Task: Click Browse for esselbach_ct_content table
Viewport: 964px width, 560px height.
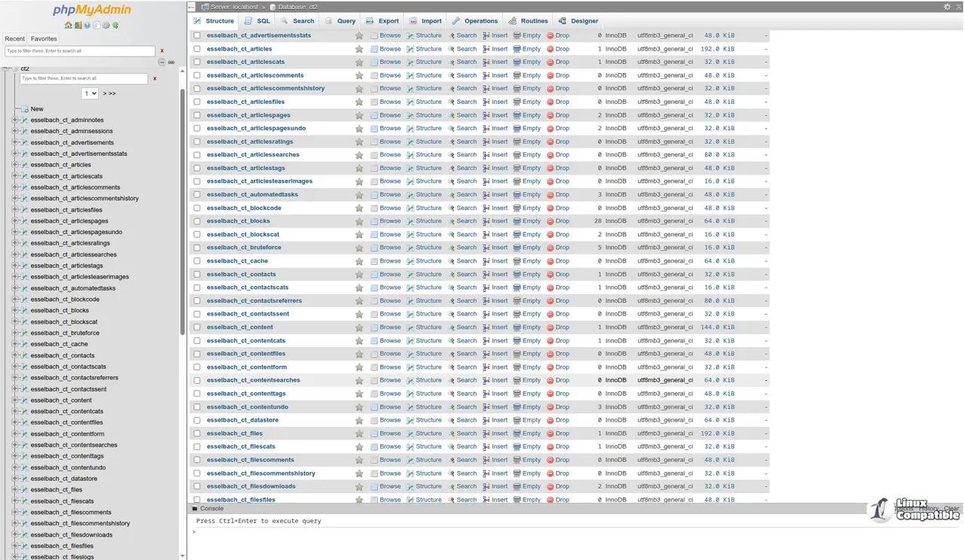Action: [386, 327]
